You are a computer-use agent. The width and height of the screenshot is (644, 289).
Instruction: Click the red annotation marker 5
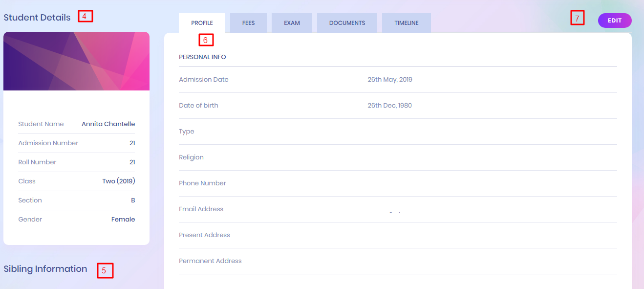point(105,270)
